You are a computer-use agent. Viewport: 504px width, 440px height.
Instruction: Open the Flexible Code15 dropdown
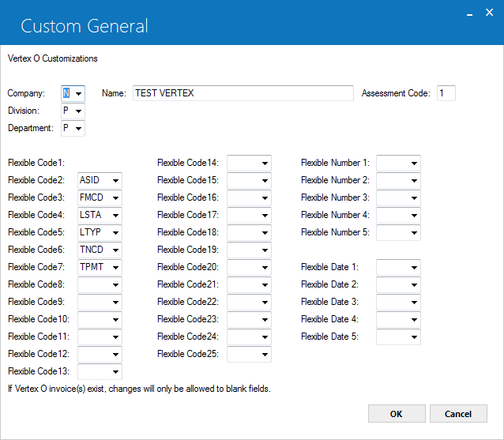[x=249, y=180]
